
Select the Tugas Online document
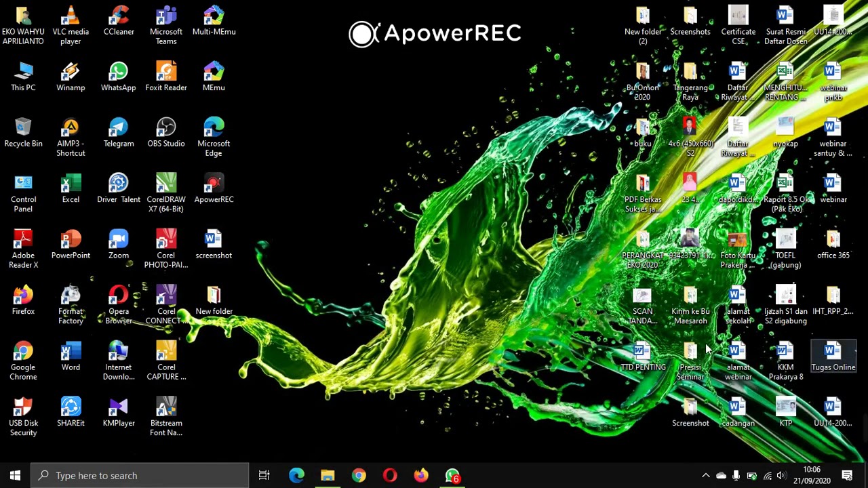[833, 356]
